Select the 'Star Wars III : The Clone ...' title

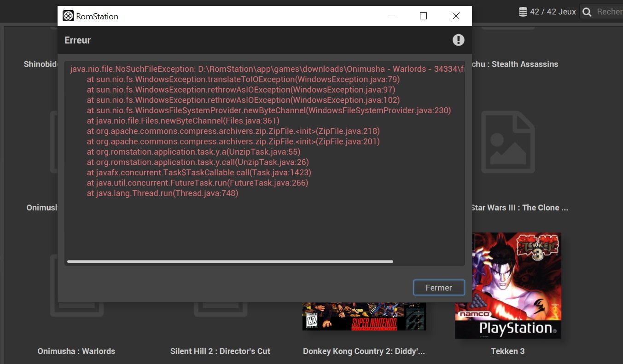tap(520, 208)
